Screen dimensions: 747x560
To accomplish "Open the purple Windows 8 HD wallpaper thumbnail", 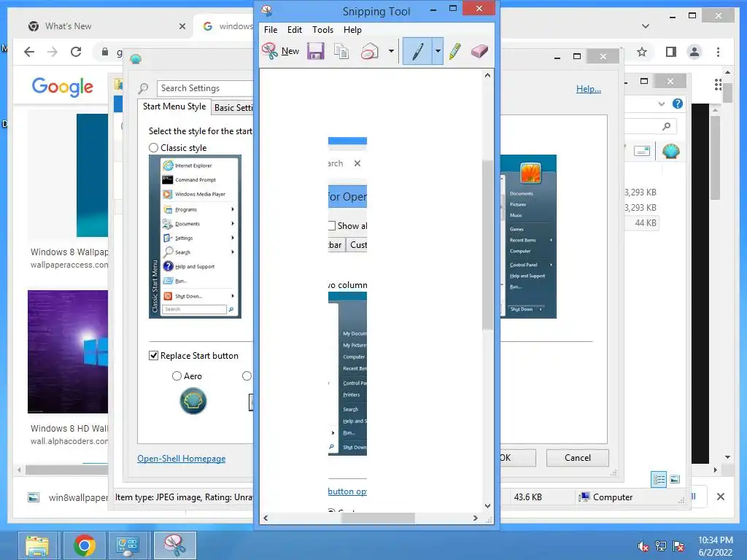I will tap(68, 351).
